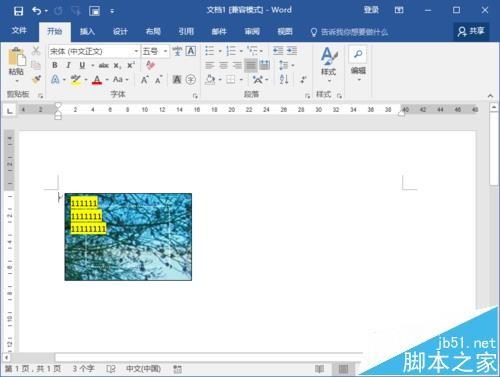
Task: Open font color dropdown arrow
Action: pos(107,80)
